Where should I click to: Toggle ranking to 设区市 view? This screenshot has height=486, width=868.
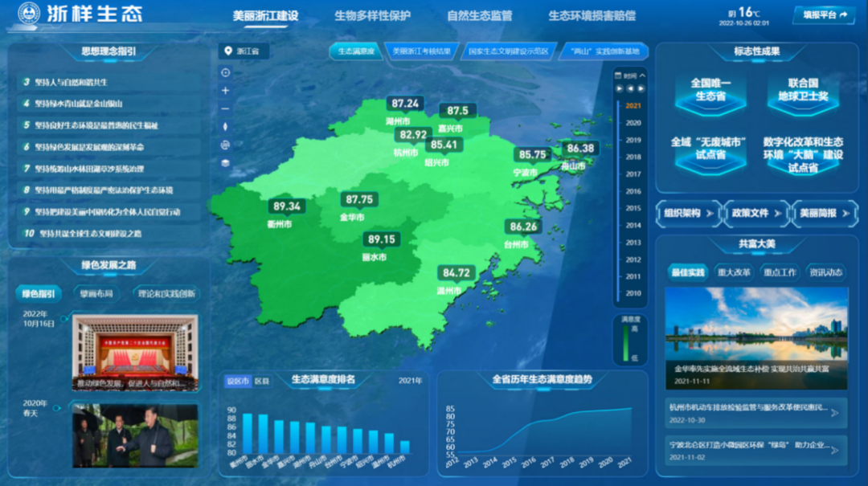coord(238,381)
